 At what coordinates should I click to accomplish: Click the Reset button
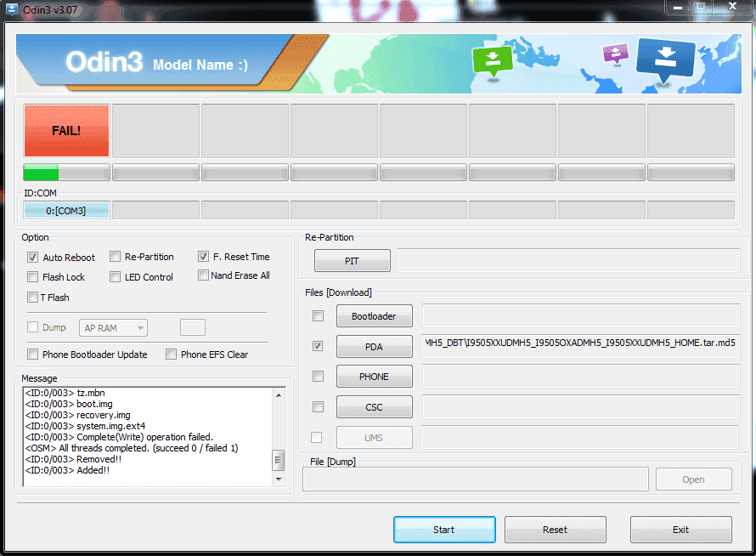coord(555,530)
